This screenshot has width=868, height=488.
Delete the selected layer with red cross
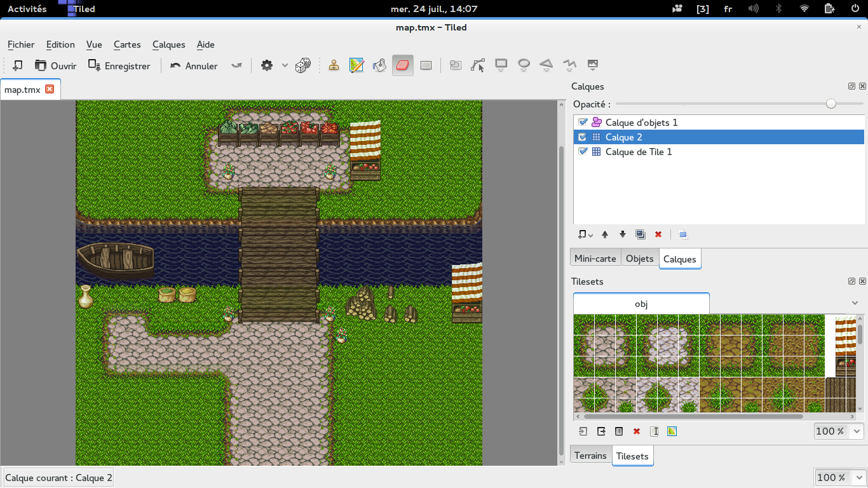(658, 234)
